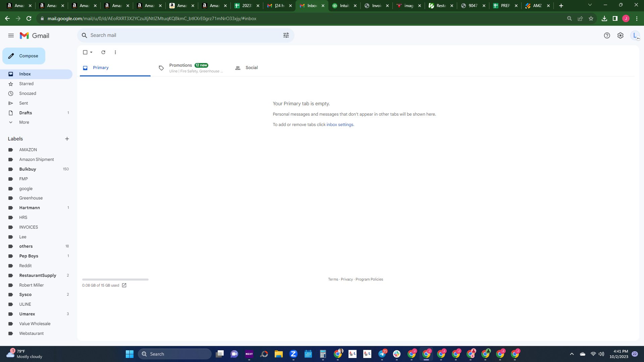
Task: Show search options filter icon
Action: click(286, 35)
